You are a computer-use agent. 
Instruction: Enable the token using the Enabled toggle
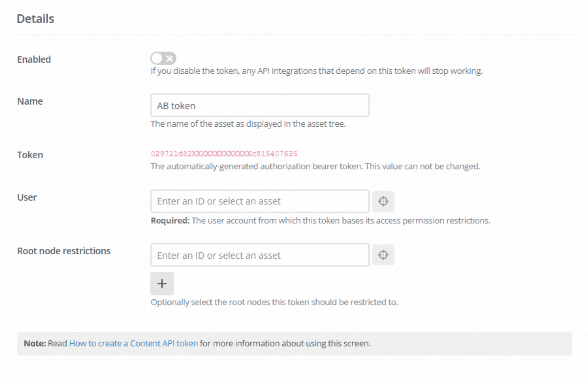(x=163, y=58)
